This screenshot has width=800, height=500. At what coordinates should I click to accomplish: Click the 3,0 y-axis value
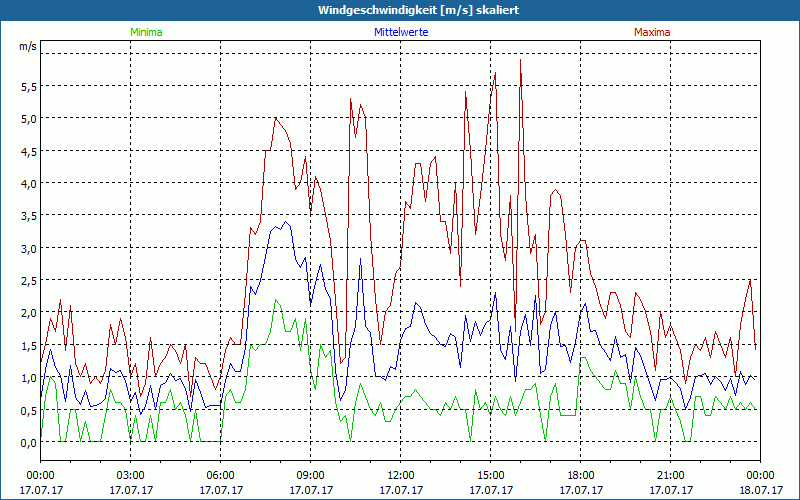pyautogui.click(x=29, y=248)
